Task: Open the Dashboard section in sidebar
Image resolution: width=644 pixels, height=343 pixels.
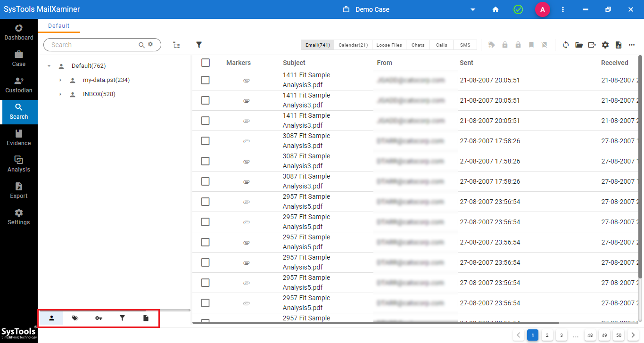Action: pyautogui.click(x=19, y=32)
